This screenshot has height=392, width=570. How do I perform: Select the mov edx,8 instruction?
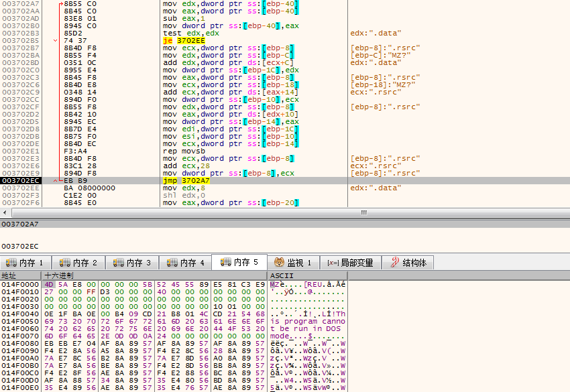(184, 188)
